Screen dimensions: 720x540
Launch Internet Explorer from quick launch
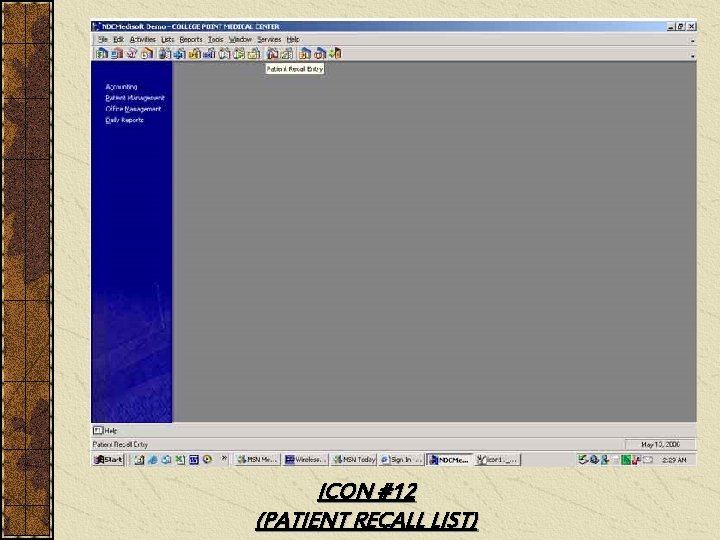pyautogui.click(x=152, y=460)
